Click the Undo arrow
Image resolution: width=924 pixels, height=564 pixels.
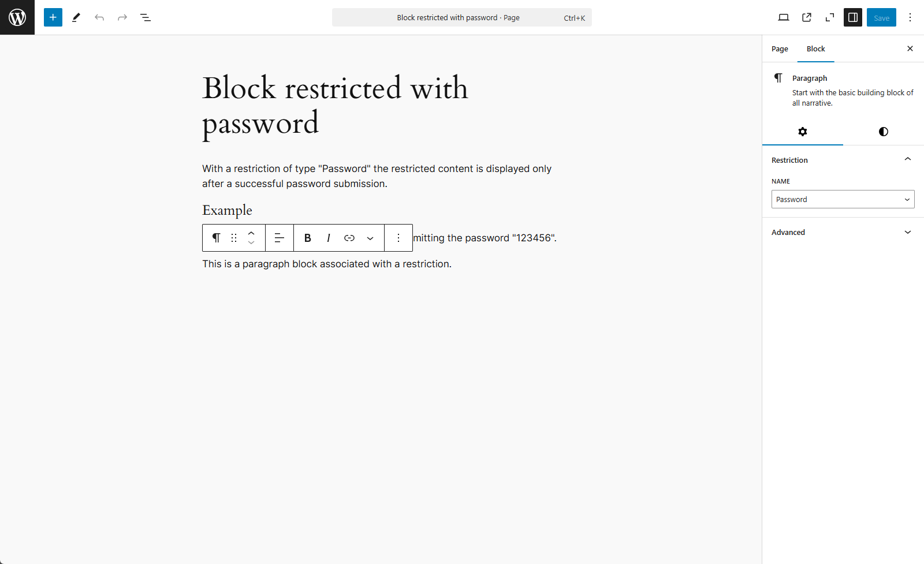point(99,17)
